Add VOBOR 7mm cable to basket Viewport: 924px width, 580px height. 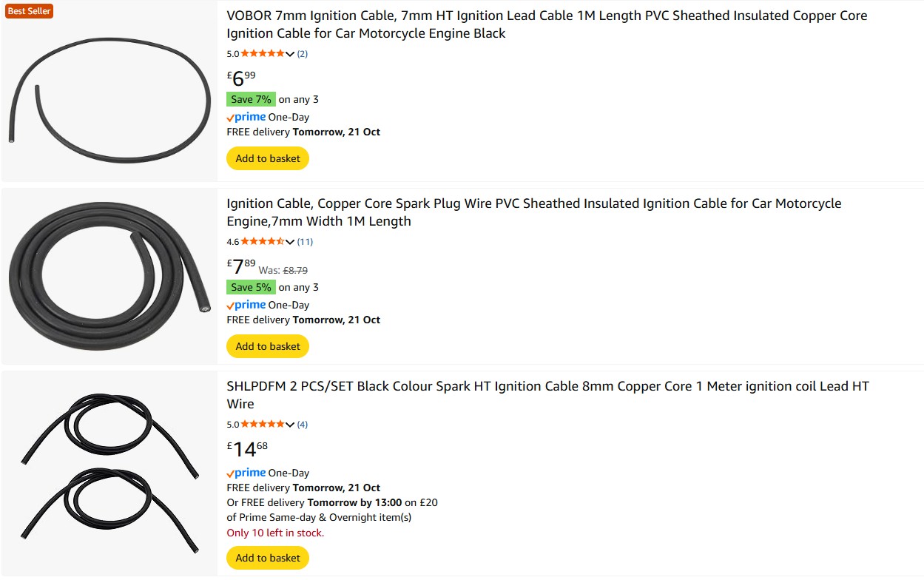(268, 158)
